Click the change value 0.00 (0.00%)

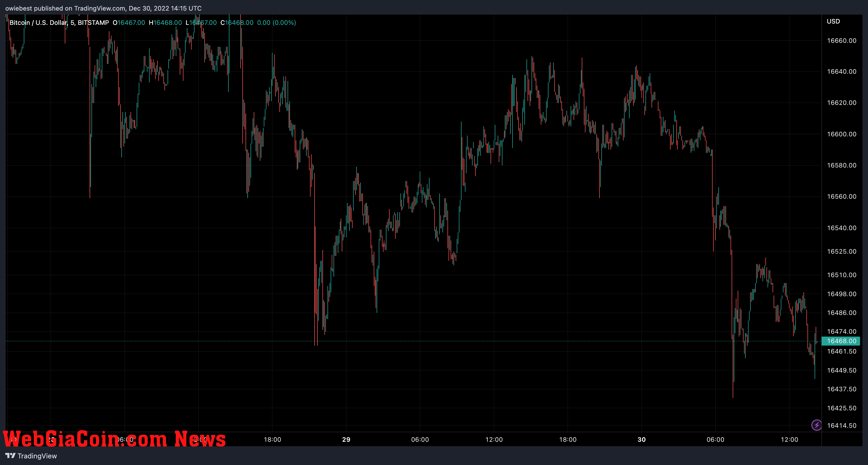point(276,22)
